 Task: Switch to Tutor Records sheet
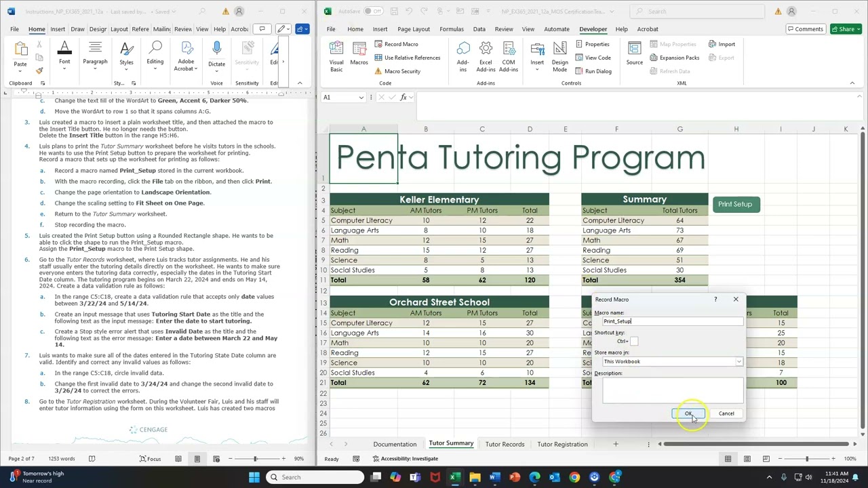pos(505,444)
